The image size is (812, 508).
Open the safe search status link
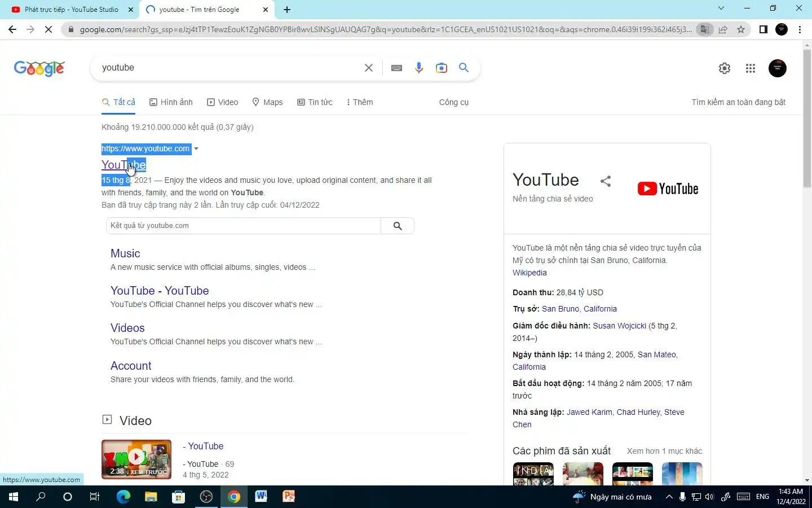(x=738, y=102)
